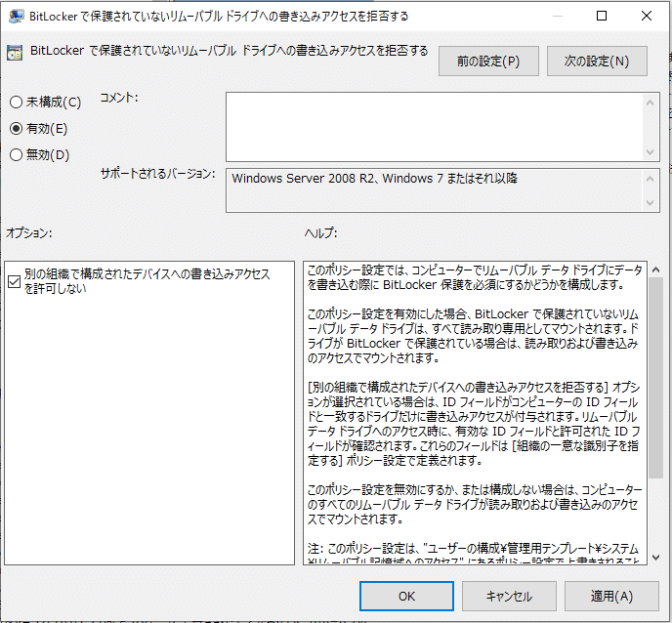Viewport: 672px width, 623px height.
Task: Click the supported version box scroll up arrow
Action: (650, 179)
